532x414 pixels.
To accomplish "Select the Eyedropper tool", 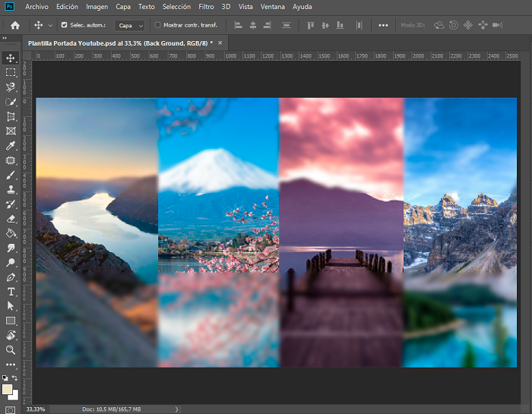I will click(x=11, y=146).
